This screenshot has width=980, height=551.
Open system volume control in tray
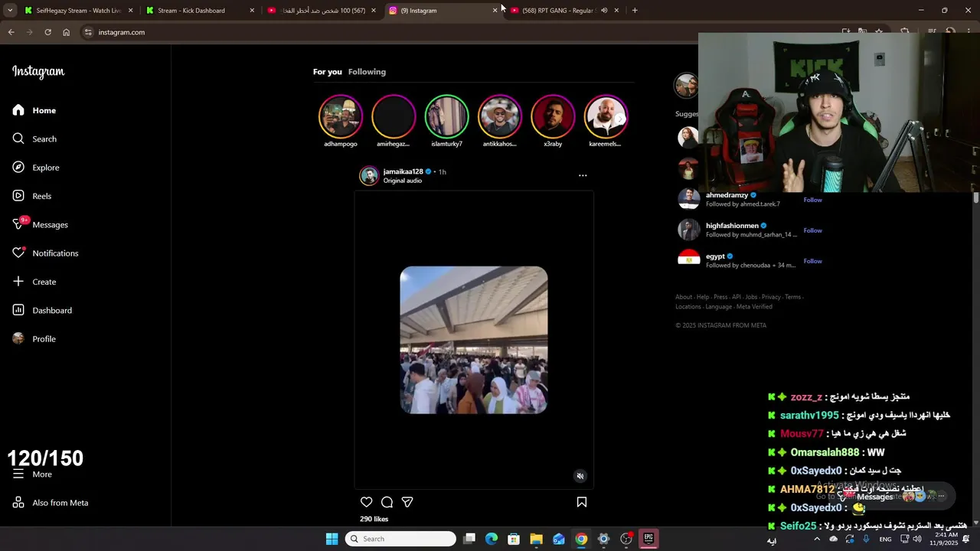point(917,539)
